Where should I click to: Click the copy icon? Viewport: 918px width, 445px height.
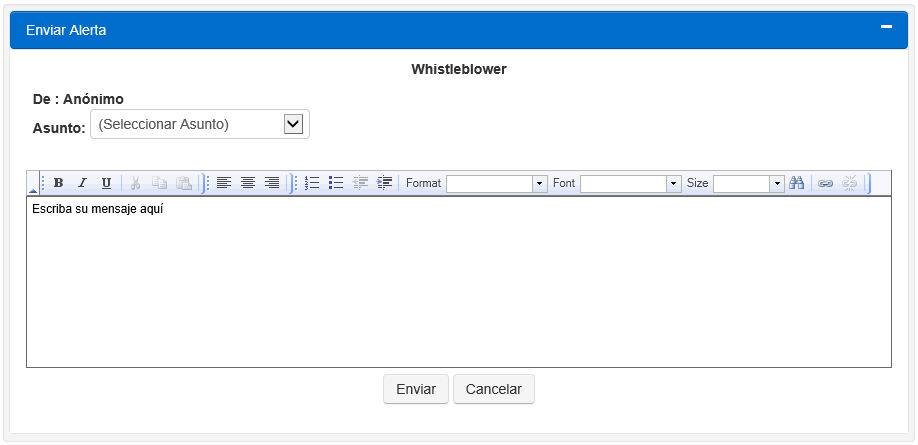(x=160, y=183)
